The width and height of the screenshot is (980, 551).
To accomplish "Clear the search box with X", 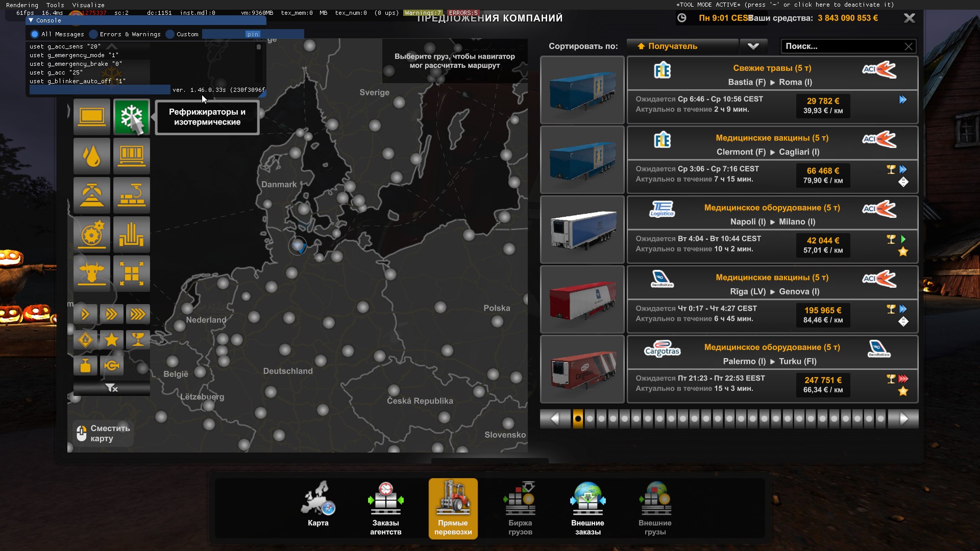I will click(x=909, y=46).
